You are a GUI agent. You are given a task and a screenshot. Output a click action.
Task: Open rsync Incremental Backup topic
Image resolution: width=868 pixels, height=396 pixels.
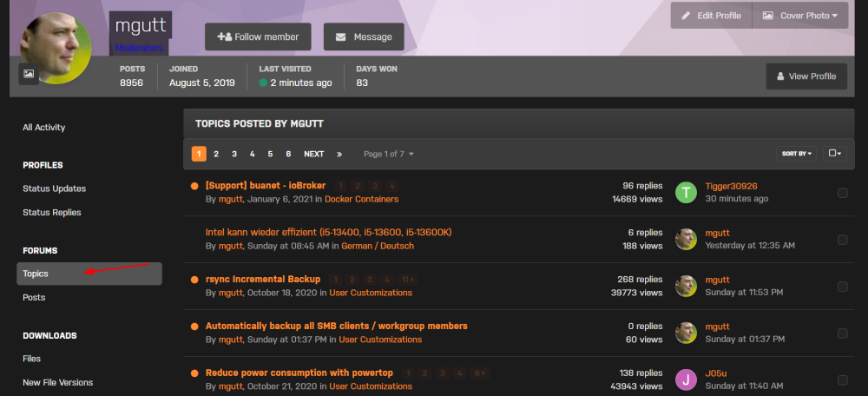263,279
